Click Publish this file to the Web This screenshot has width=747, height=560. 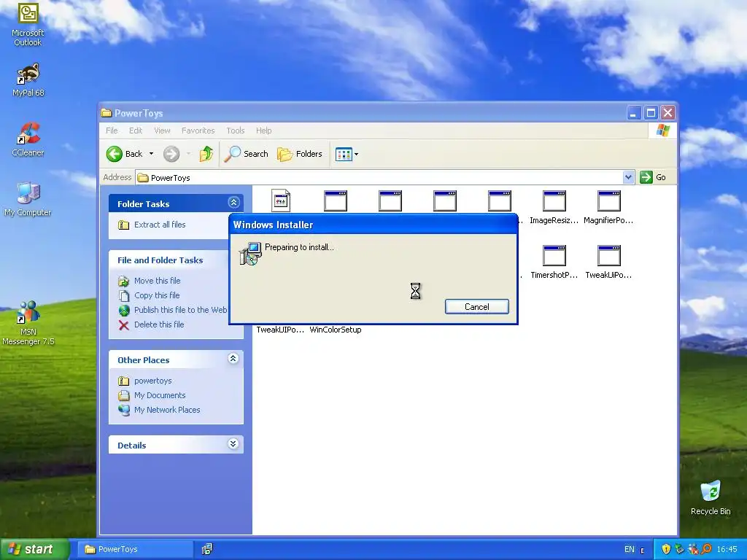pos(180,310)
